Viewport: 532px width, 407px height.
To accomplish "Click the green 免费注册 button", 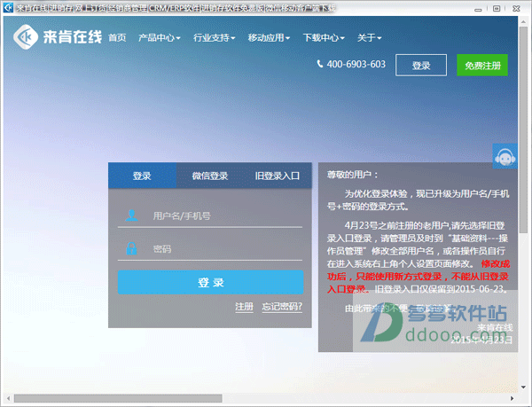I will [482, 65].
